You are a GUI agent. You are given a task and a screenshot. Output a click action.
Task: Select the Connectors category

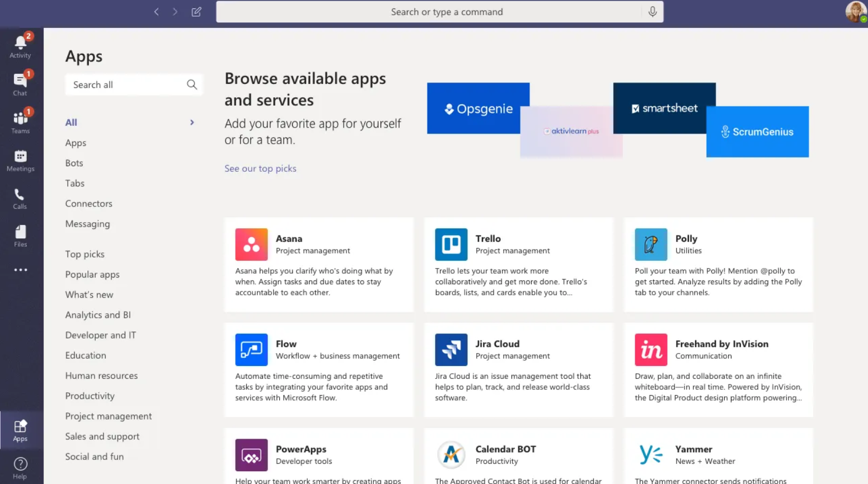pos(88,203)
